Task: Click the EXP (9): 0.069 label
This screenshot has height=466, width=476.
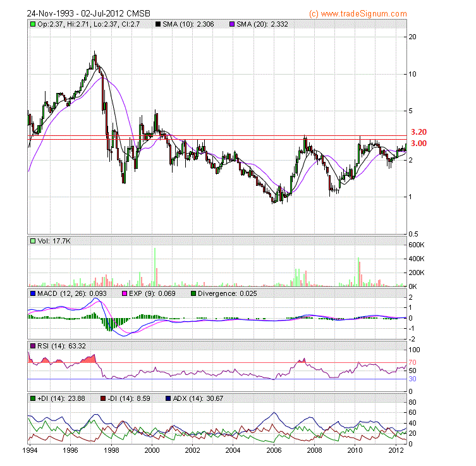Action: [152, 293]
